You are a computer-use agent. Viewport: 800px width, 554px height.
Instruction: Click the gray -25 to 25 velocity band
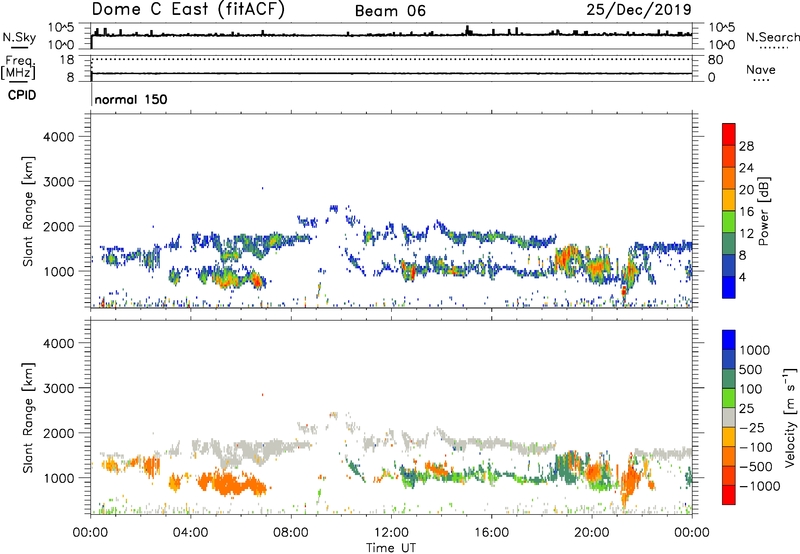[x=729, y=417]
